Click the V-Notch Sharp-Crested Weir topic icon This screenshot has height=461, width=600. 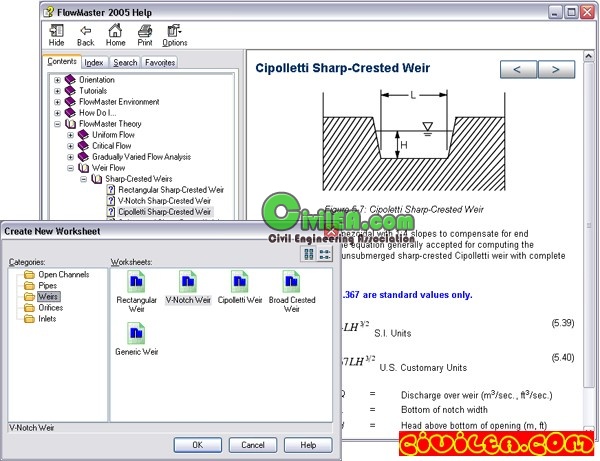[111, 201]
